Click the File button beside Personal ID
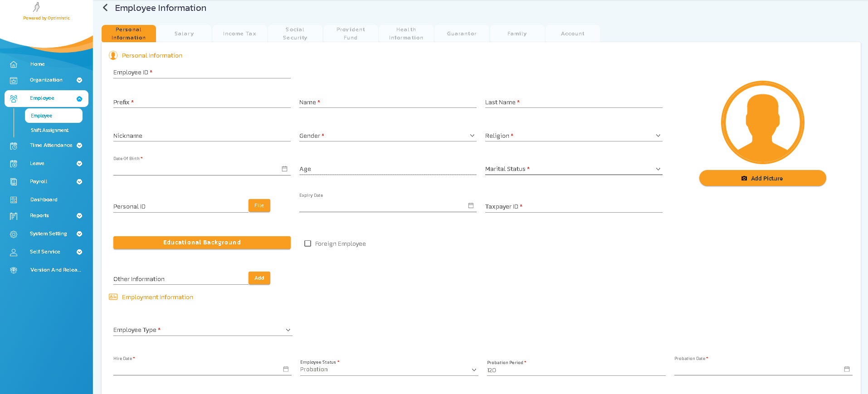 point(259,205)
